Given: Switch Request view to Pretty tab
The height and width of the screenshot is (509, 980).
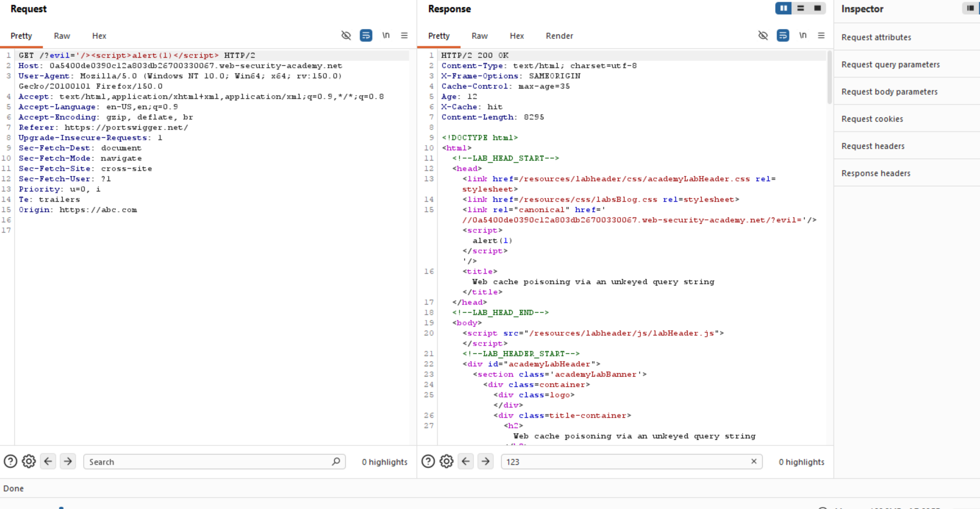Looking at the screenshot, I should [x=21, y=36].
